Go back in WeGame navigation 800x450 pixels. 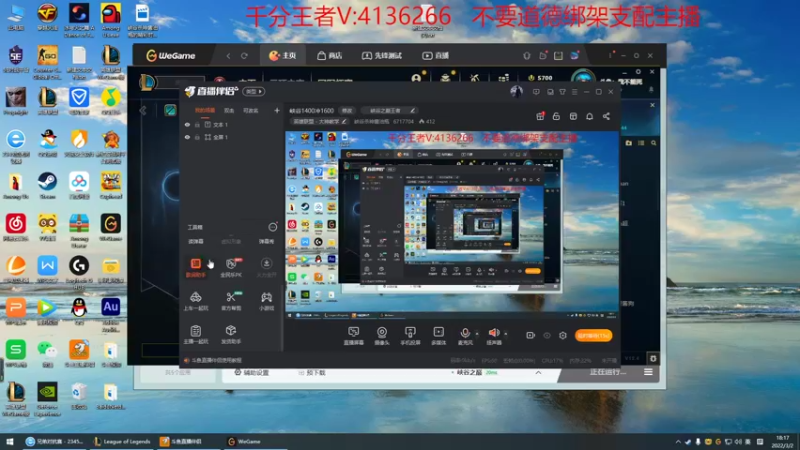pos(228,56)
